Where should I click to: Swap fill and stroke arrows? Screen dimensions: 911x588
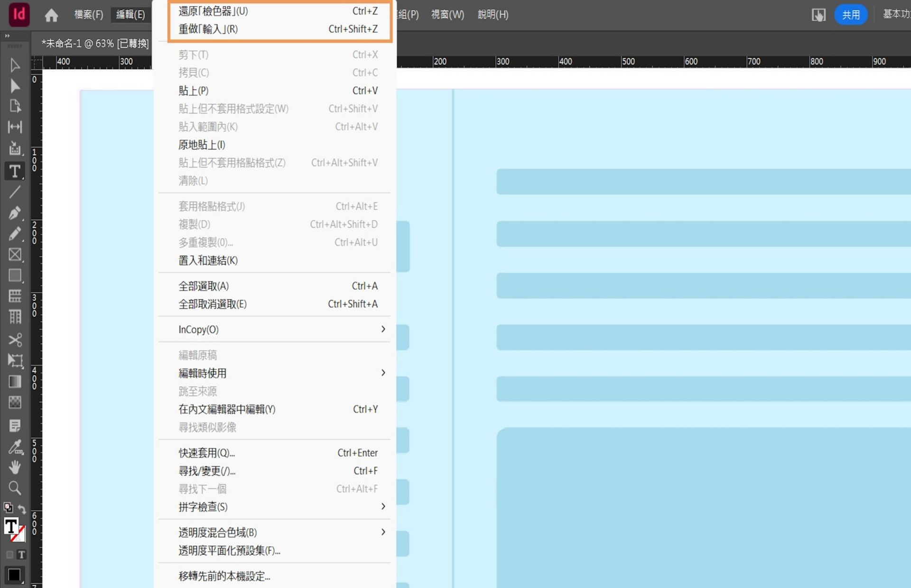(x=22, y=509)
